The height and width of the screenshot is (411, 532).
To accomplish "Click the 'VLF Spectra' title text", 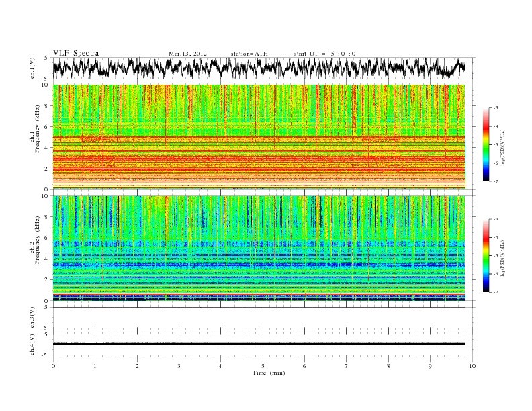I will pos(76,53).
